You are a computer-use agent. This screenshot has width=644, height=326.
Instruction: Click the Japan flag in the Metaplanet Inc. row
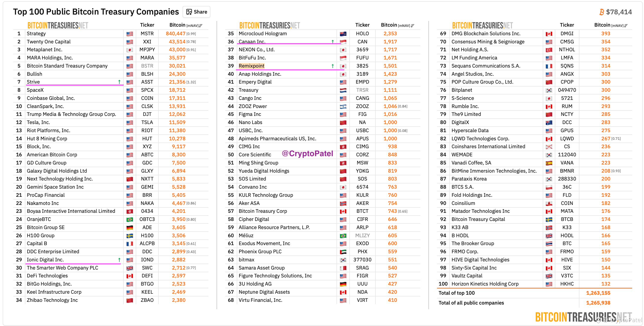[130, 50]
